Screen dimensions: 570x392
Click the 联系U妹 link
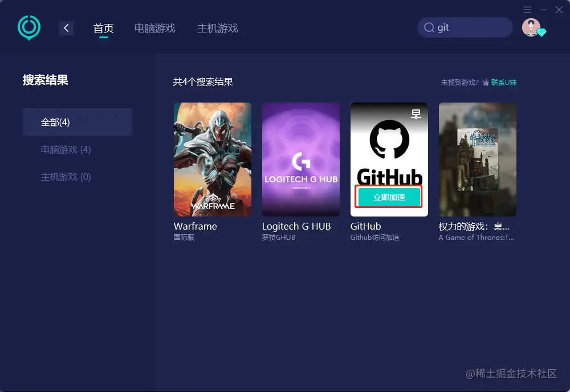(x=504, y=83)
